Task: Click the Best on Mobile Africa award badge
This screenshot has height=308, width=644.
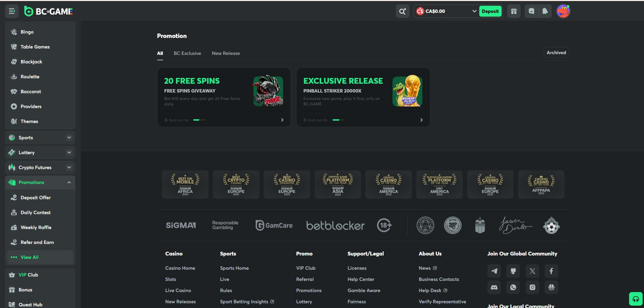Action: tap(185, 184)
